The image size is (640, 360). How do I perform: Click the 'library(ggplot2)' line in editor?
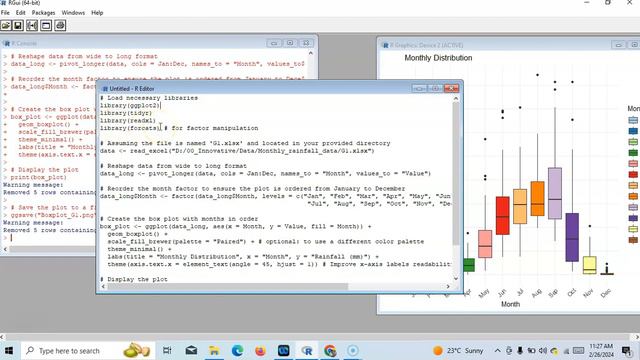tap(130, 105)
